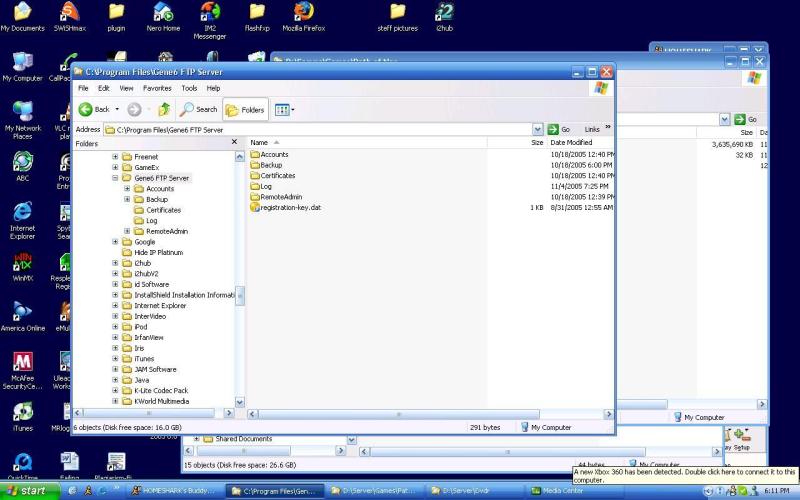This screenshot has width=800, height=500.
Task: Select the Log folder in file list
Action: pyautogui.click(x=261, y=186)
